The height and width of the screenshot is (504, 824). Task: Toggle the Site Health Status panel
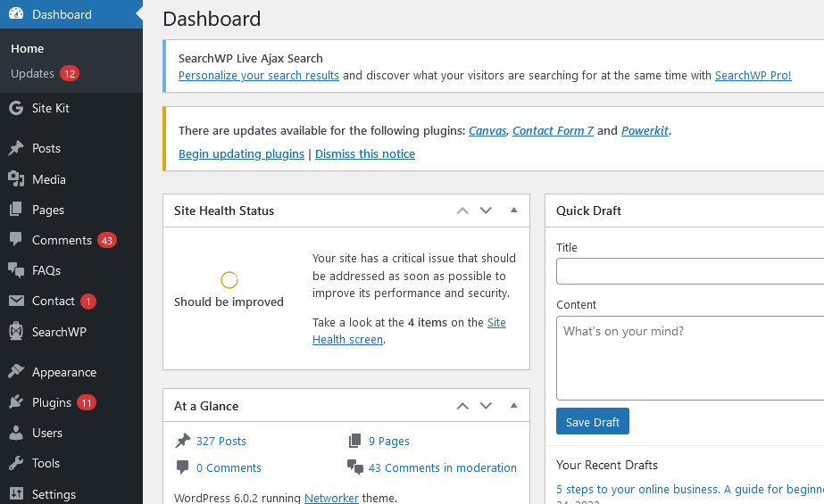tap(513, 211)
